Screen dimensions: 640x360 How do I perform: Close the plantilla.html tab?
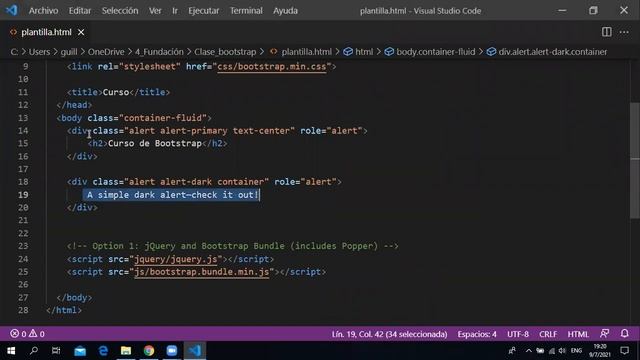click(x=81, y=32)
